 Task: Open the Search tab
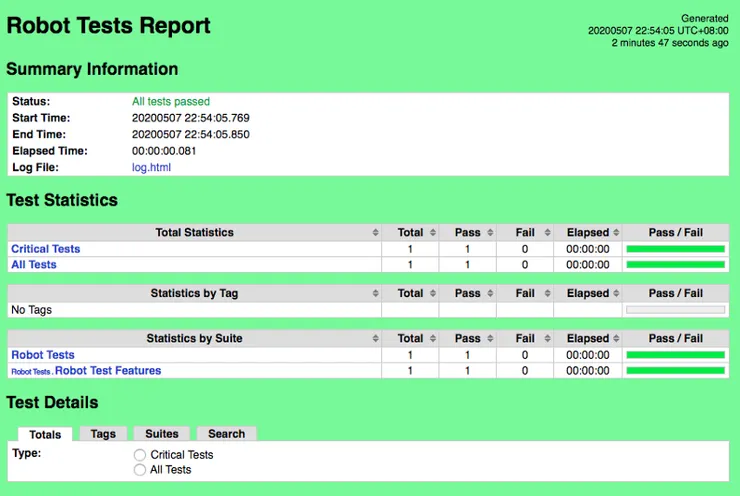click(x=227, y=434)
